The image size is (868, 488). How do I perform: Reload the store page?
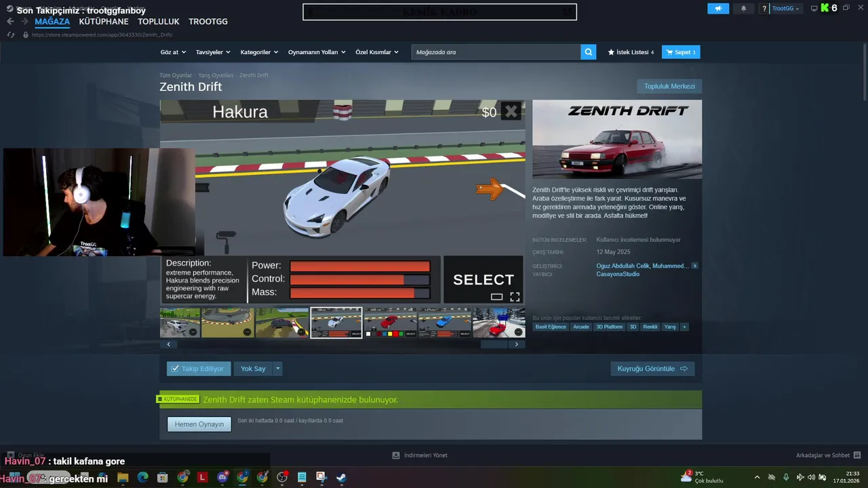click(x=11, y=35)
